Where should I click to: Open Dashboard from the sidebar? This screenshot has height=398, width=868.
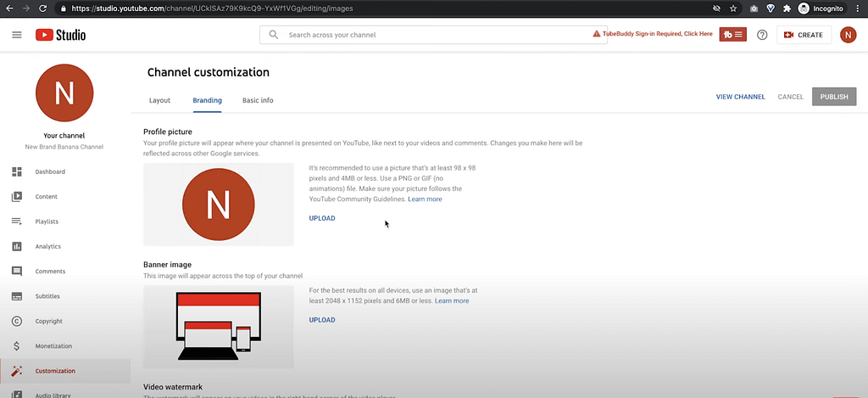pos(50,172)
